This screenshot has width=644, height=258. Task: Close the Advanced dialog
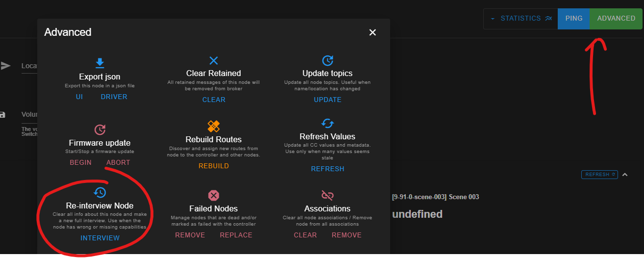point(372,32)
